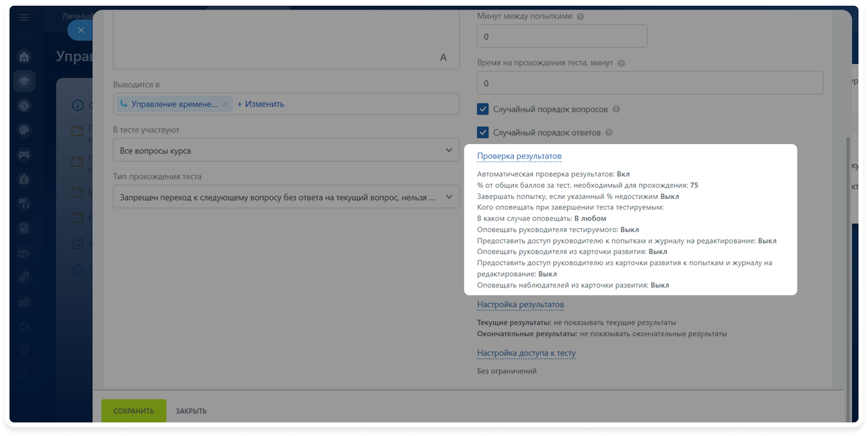Click text Оповещать руководителя тестируемого: Выкл
Viewport: 868px width, 436px height.
[x=558, y=229]
